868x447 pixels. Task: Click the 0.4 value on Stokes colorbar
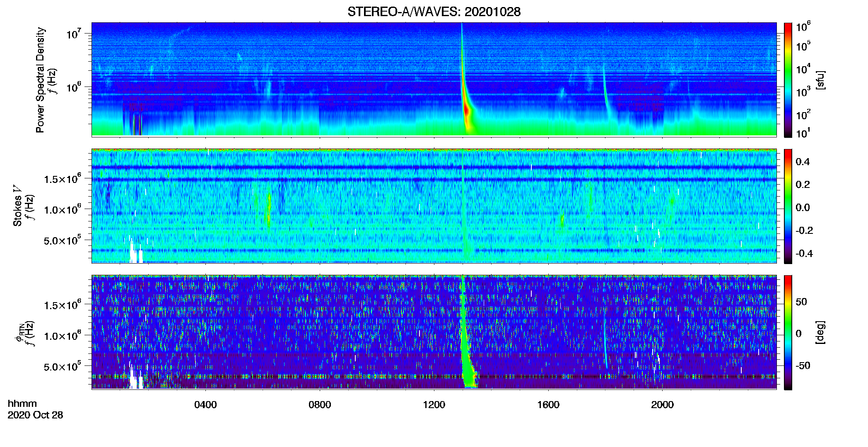tap(803, 162)
